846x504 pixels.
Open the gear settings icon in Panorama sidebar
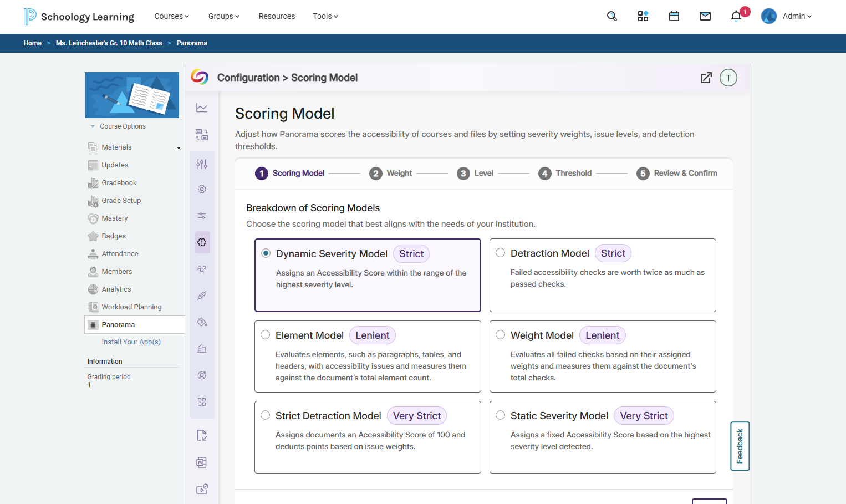tap(202, 189)
